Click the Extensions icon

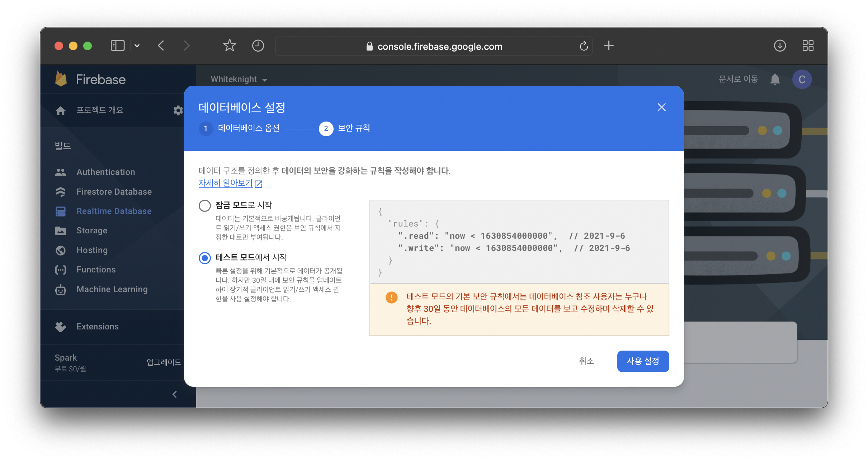[61, 327]
